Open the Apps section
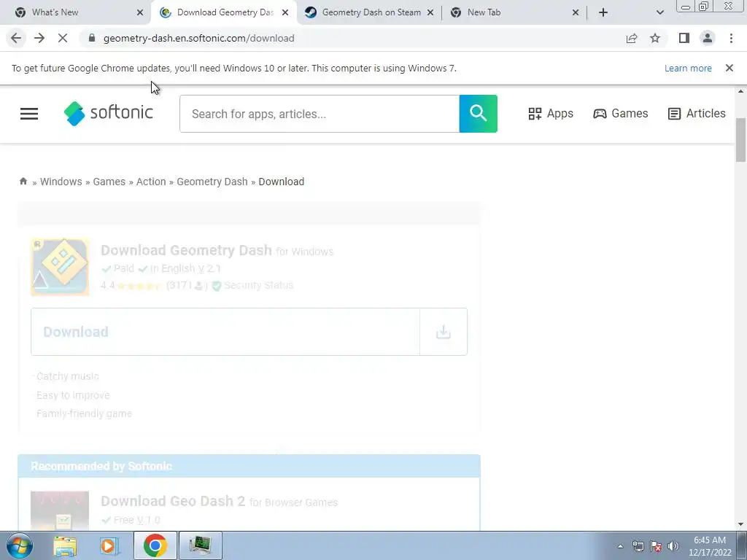Screen dimensions: 747x560 551,113
